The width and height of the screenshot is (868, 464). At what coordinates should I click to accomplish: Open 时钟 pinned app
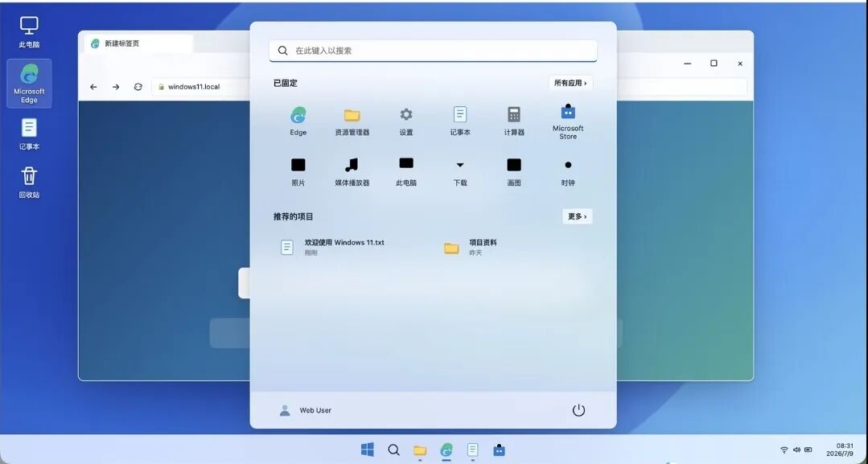click(568, 171)
